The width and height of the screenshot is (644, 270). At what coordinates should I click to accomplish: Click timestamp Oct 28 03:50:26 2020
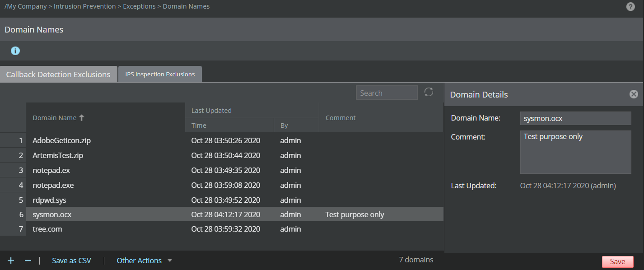pyautogui.click(x=225, y=140)
